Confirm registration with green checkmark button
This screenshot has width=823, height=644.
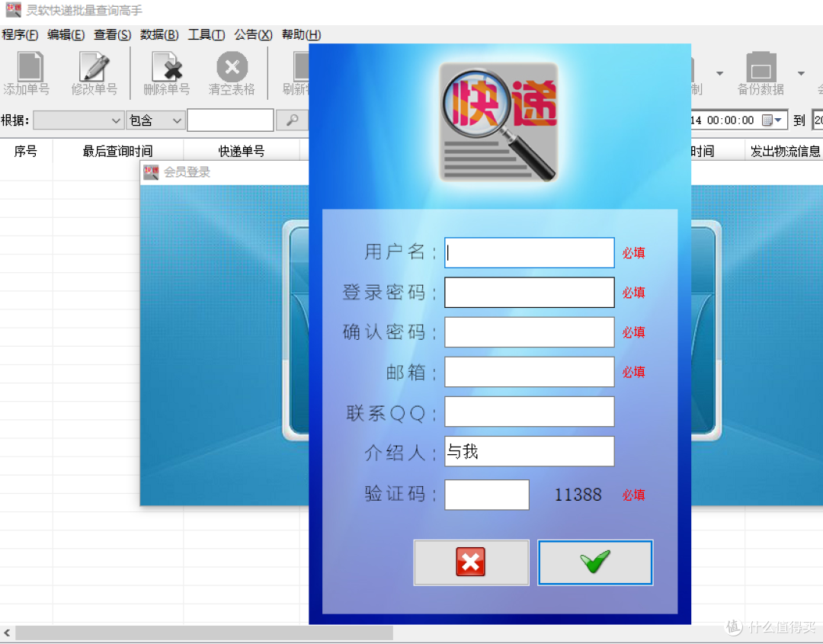pos(595,562)
